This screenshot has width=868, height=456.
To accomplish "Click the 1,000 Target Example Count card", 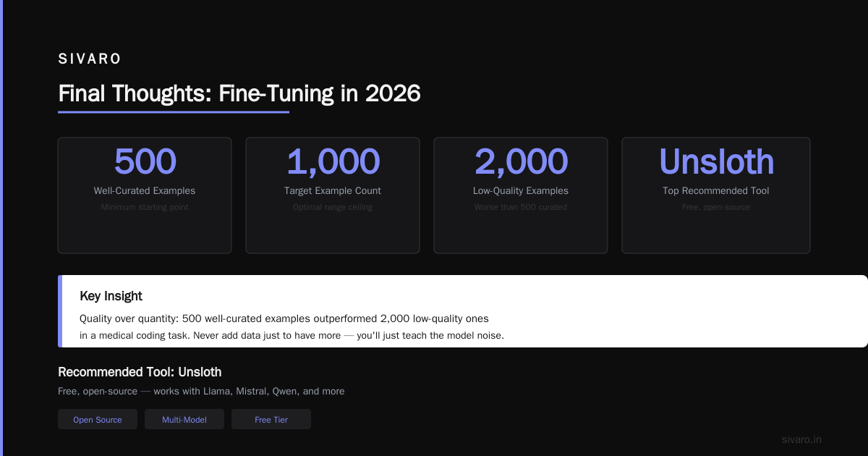I will (333, 195).
